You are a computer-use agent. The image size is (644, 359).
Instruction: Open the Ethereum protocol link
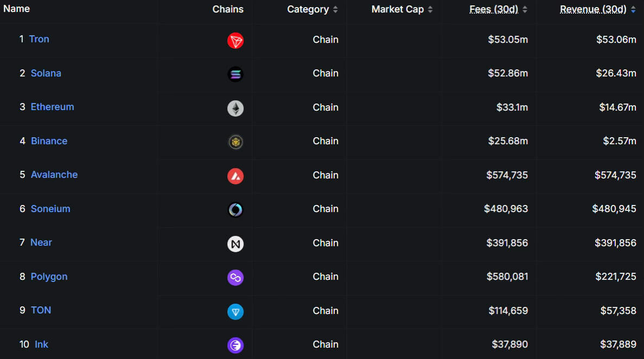(52, 107)
